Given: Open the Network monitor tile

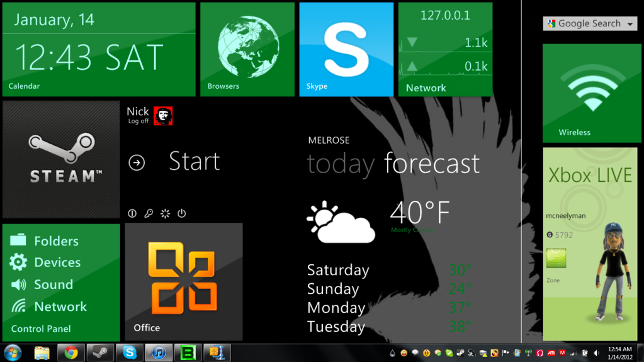Looking at the screenshot, I should (445, 49).
